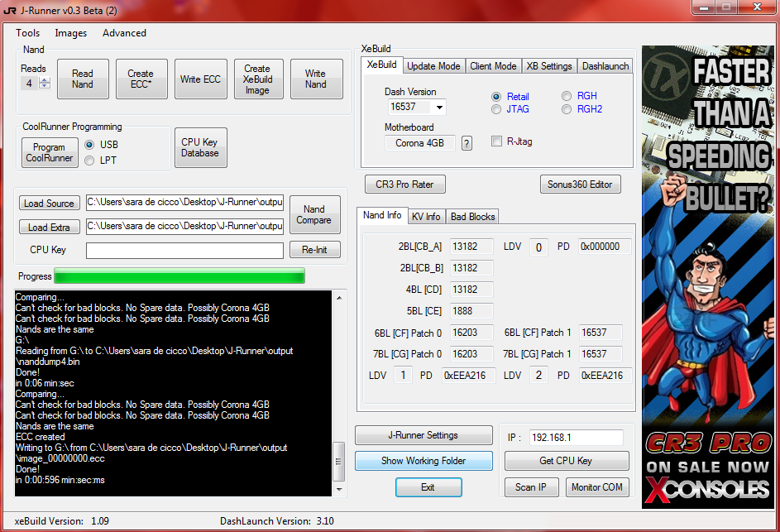
Task: Click the motherboard help question mark button
Action: click(467, 143)
